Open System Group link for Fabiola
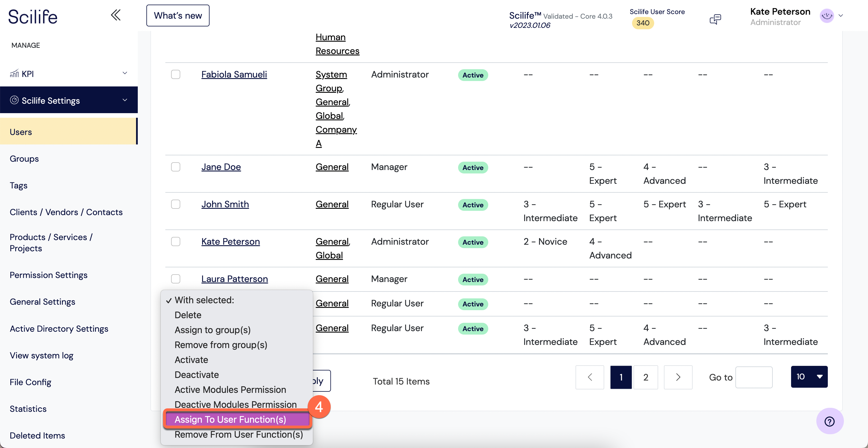Screen dimensions: 868x448 pyautogui.click(x=331, y=81)
